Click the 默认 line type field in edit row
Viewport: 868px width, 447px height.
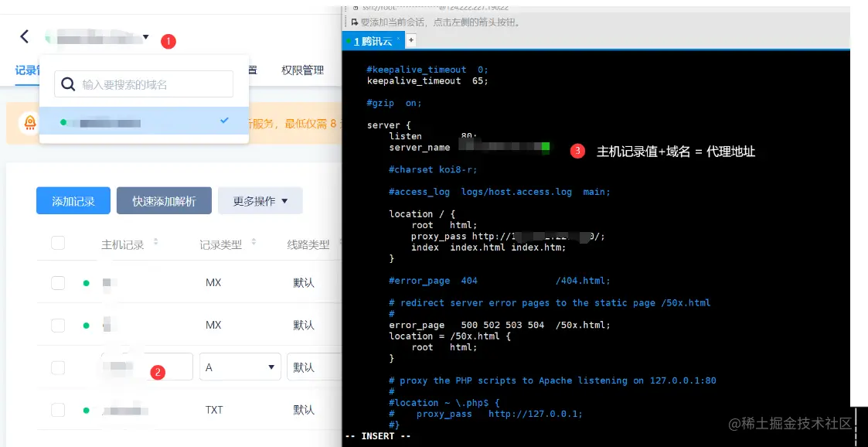coord(314,367)
